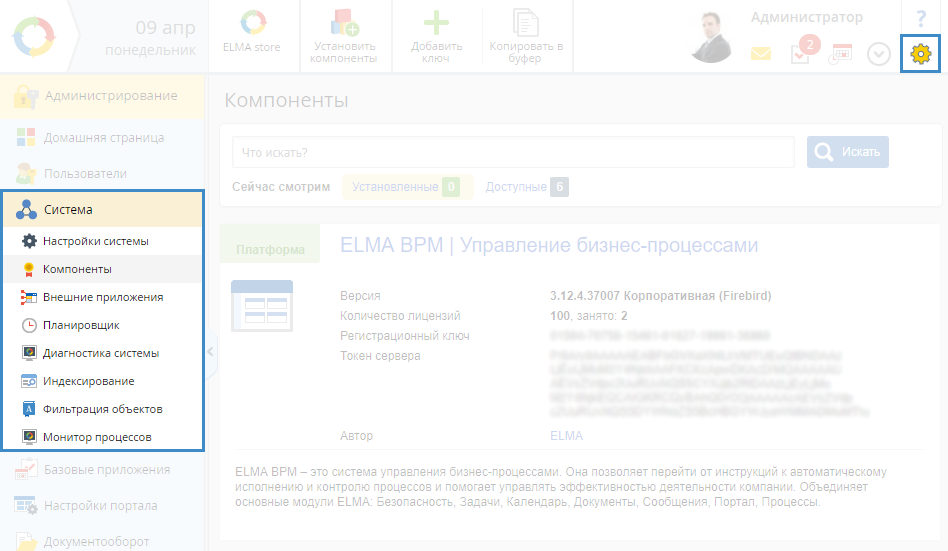This screenshot has width=948, height=551.
Task: Open the help question mark icon
Action: (921, 18)
